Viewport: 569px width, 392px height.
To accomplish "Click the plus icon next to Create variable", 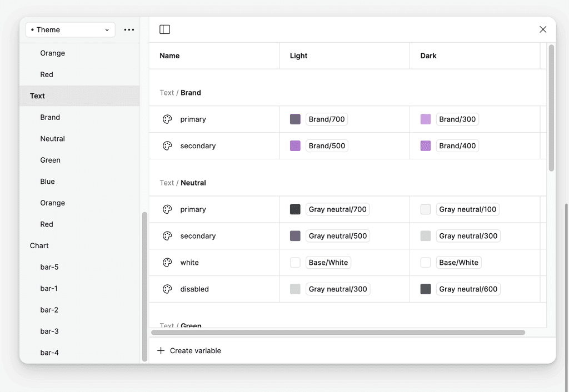I will (161, 350).
